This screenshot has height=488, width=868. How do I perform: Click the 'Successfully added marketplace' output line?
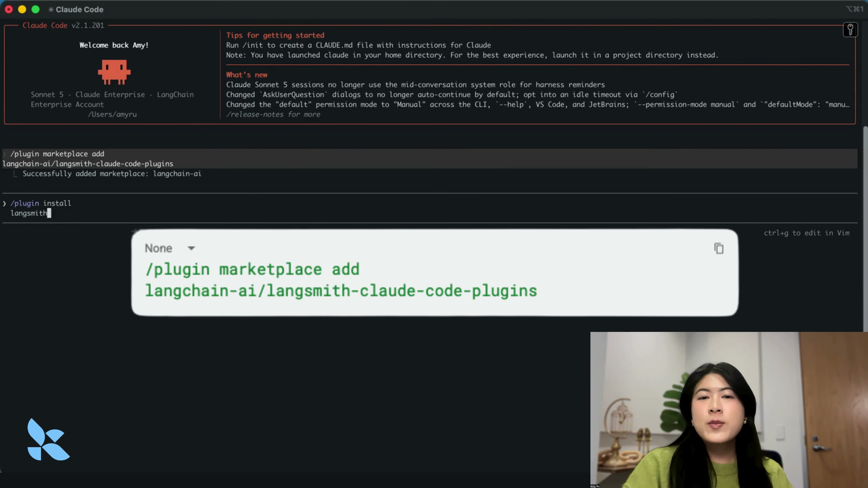tap(112, 174)
